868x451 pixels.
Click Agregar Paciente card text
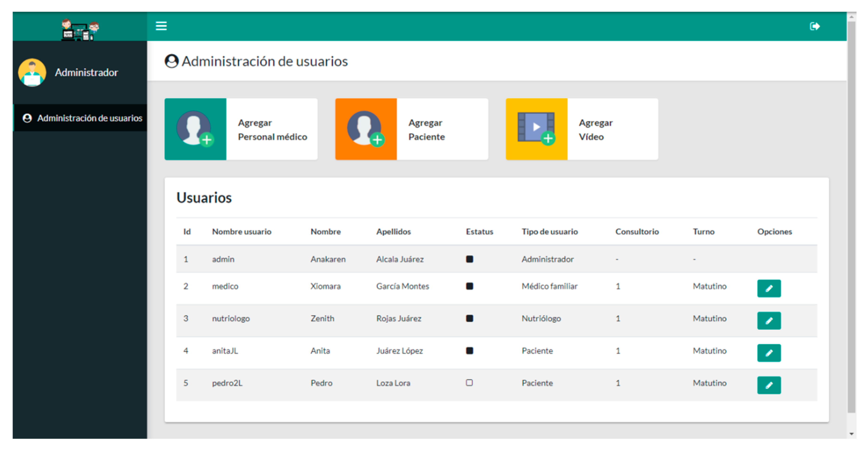tap(426, 130)
